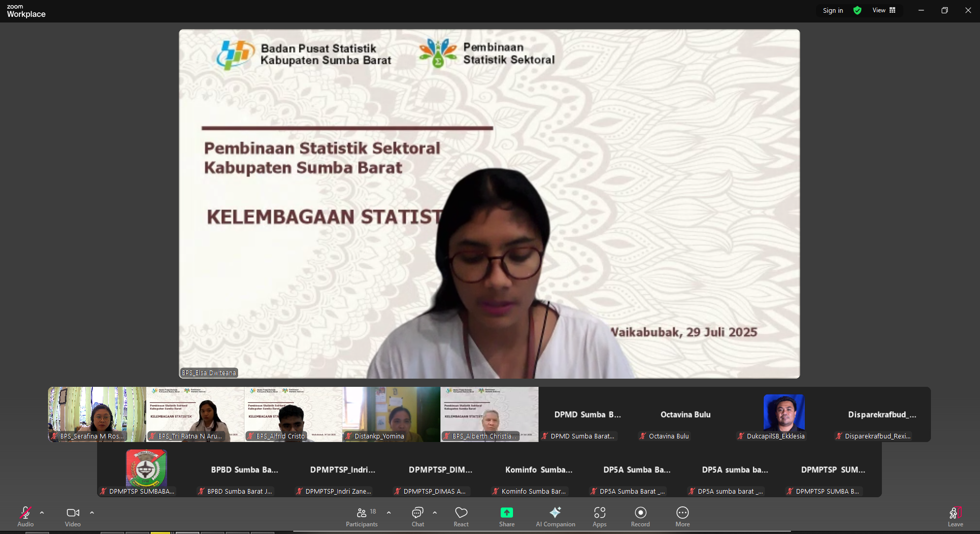Open the Participants panel
This screenshot has height=534, width=980.
point(362,516)
